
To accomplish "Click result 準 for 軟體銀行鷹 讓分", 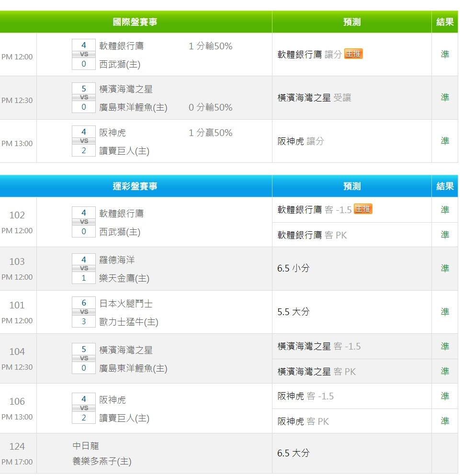I will coord(445,54).
